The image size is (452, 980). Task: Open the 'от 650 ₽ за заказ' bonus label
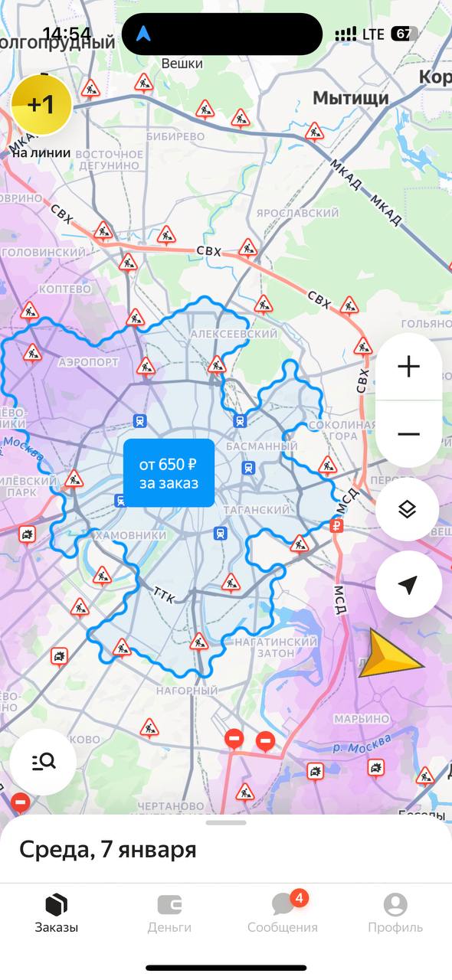tap(169, 473)
